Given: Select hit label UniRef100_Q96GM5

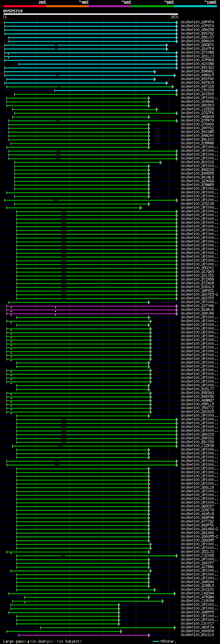Looking at the screenshot, I should 197,541.
